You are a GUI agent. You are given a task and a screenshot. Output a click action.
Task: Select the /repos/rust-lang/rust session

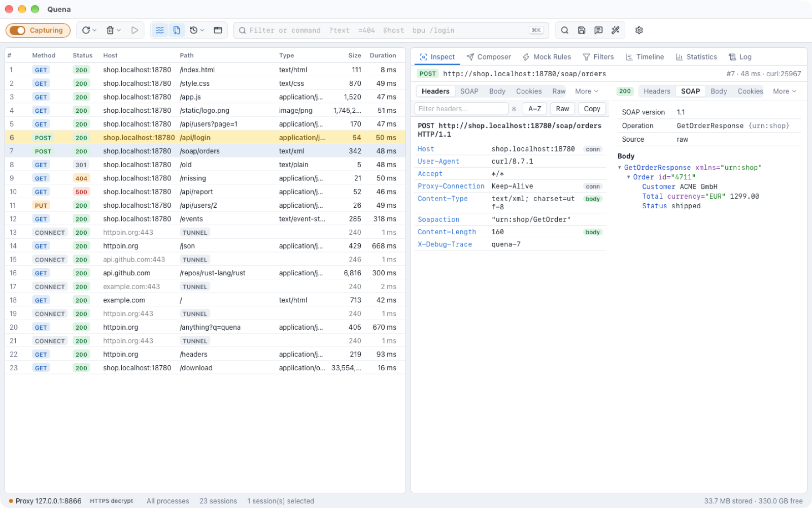point(205,273)
